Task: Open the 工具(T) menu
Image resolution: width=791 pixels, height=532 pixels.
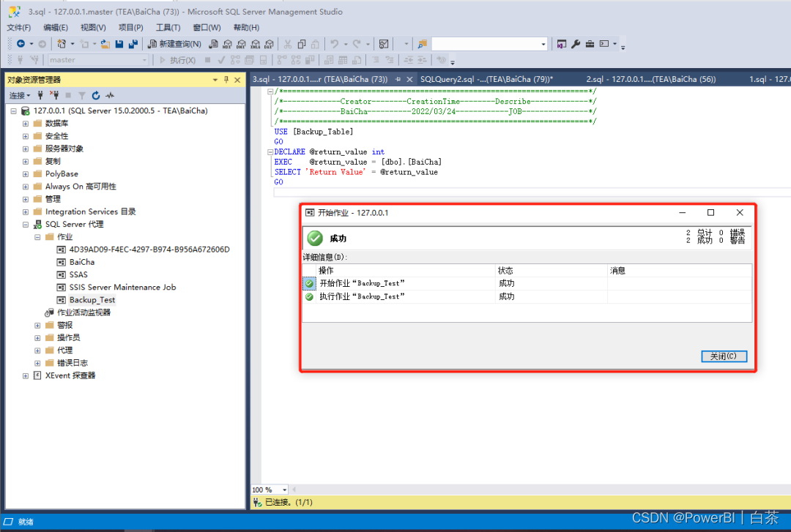Action: (x=168, y=28)
